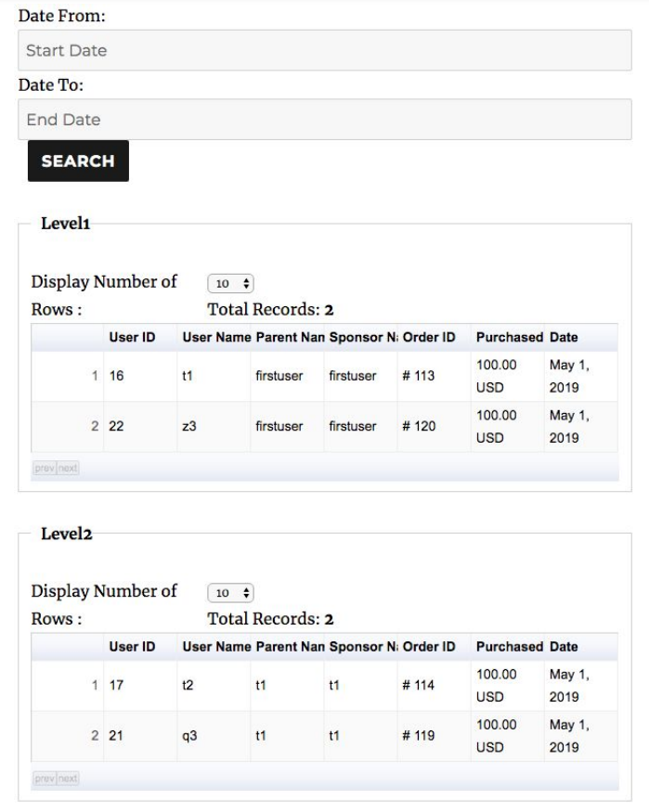Click Level1 table Date column header
Viewport: 649px width, 812px height.
click(x=564, y=337)
